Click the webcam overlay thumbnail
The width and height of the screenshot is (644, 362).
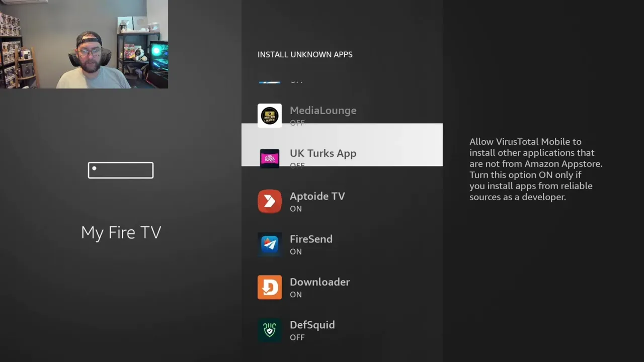tap(84, 44)
